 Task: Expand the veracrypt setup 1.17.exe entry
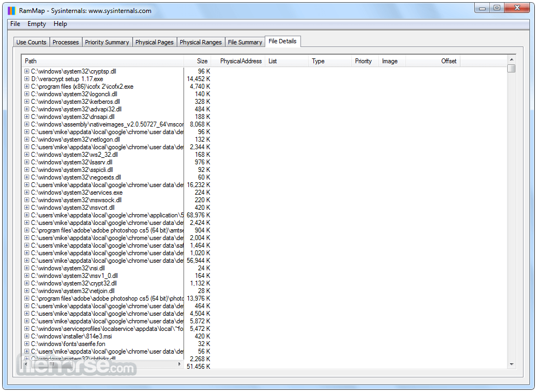[27, 79]
